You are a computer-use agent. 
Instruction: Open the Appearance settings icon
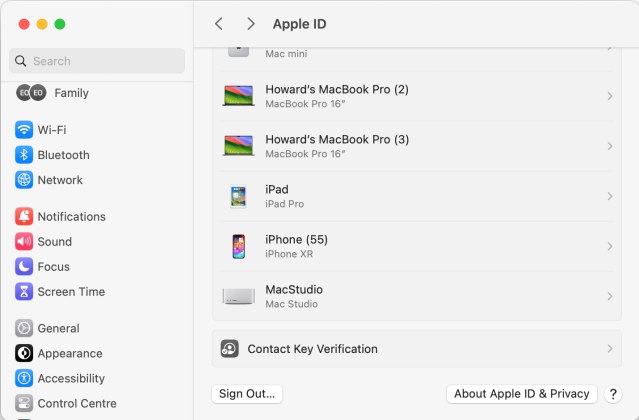tap(24, 353)
